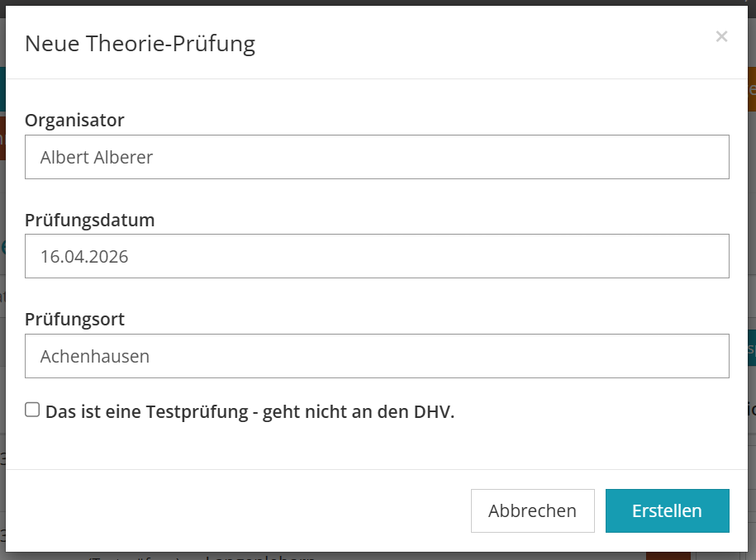Click the Erstellen button
756x560 pixels.
667,510
